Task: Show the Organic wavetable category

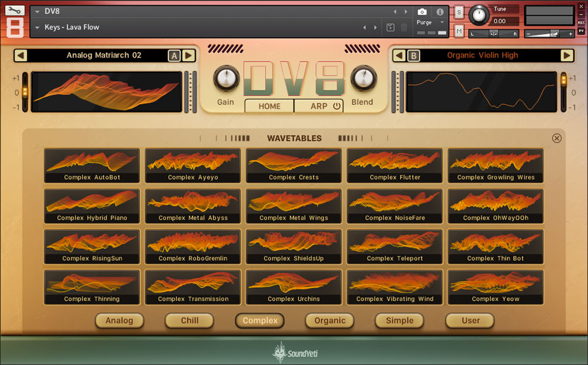Action: (330, 321)
